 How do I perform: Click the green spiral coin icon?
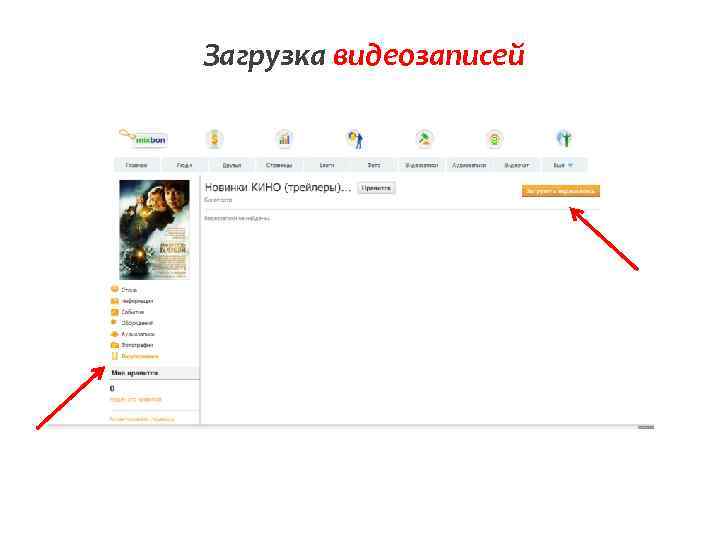[x=494, y=139]
